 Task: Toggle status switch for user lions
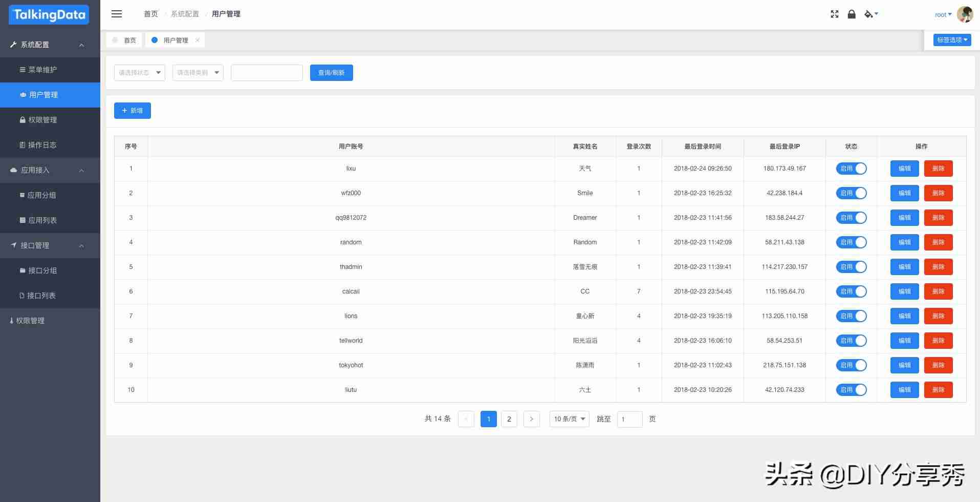coord(852,316)
